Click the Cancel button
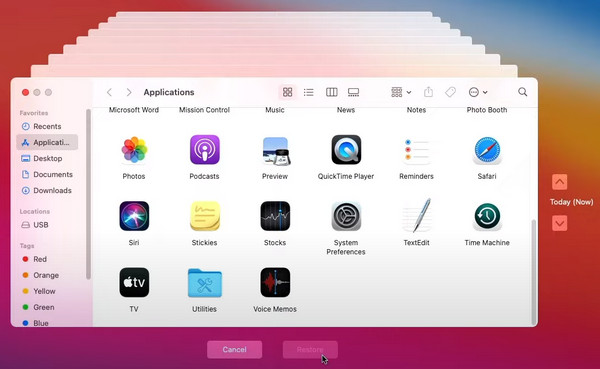The height and width of the screenshot is (369, 600). point(235,349)
